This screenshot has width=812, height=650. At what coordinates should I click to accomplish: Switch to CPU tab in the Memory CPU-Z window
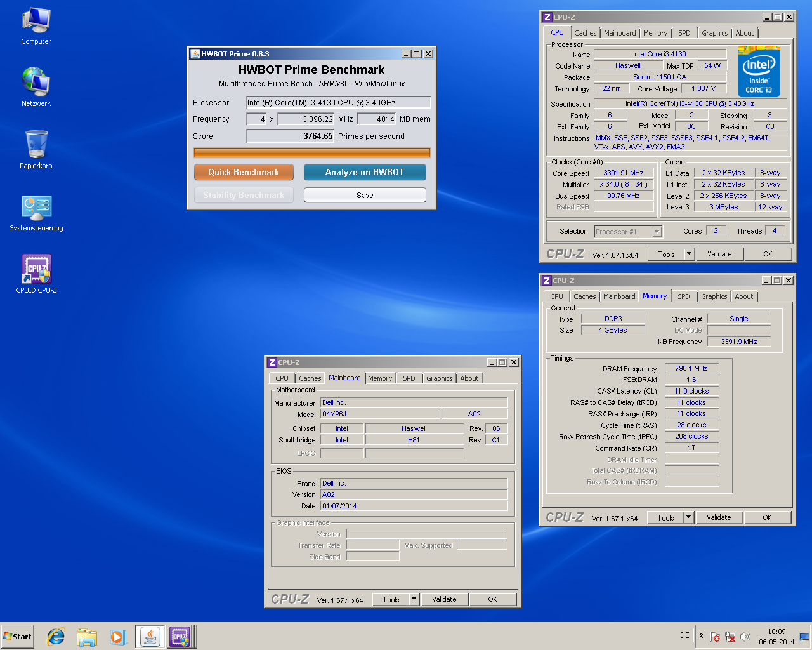click(556, 296)
